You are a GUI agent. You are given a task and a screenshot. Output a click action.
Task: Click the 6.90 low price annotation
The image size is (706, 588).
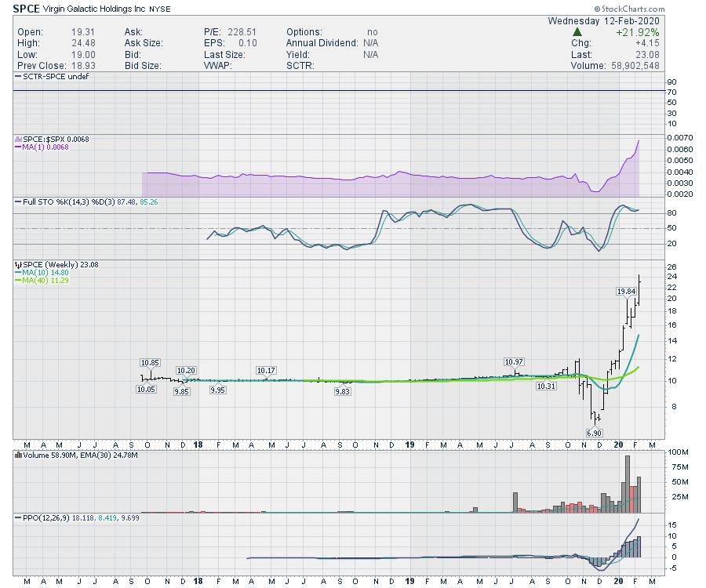click(x=594, y=433)
